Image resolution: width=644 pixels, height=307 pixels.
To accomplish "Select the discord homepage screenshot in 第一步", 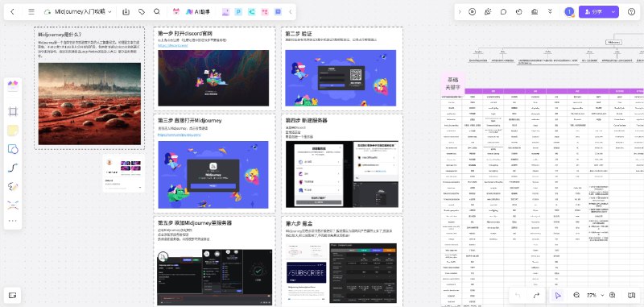I will (x=213, y=78).
